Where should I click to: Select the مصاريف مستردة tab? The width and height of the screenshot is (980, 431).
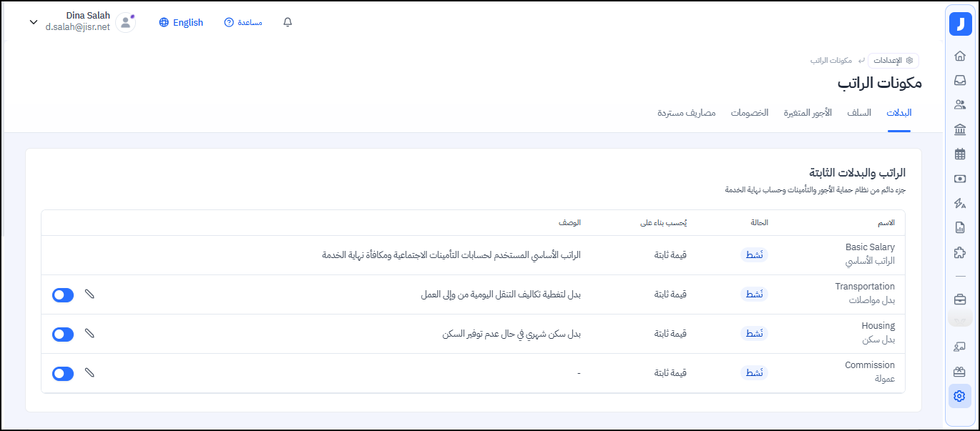coord(686,113)
